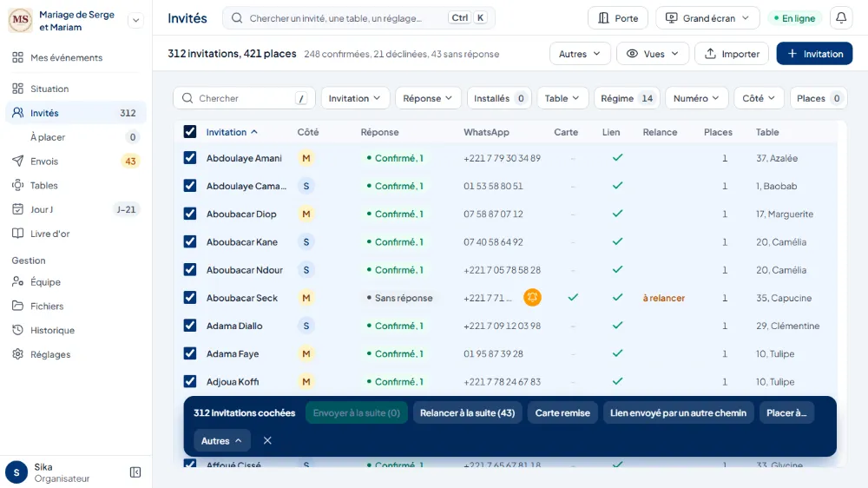The height and width of the screenshot is (488, 868).
Task: Uncheck Aboubacar Seck's checkbox
Action: 190,298
